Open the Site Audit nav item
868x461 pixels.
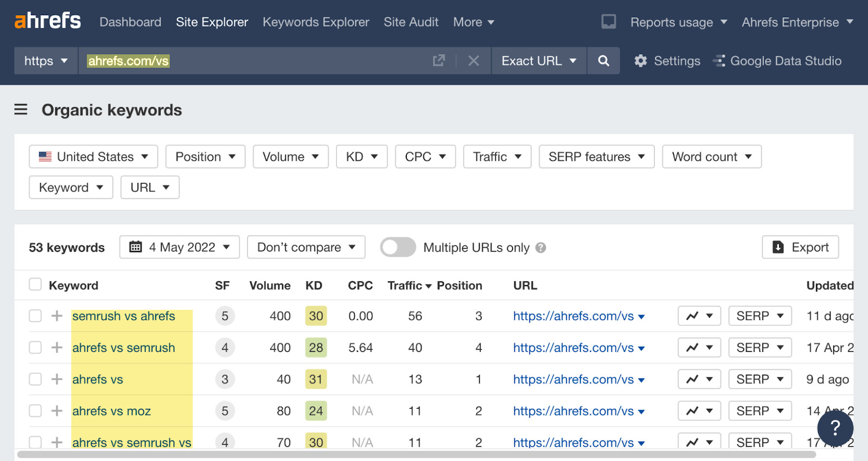click(x=411, y=22)
